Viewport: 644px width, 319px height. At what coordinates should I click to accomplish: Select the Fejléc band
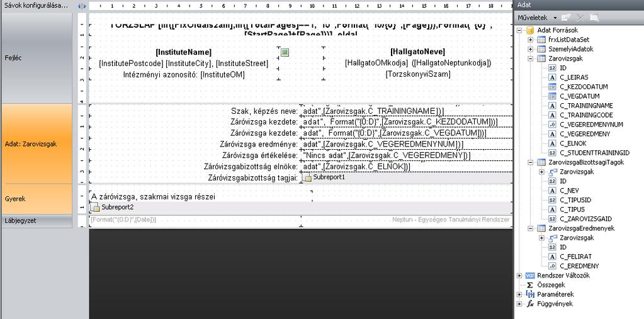pos(37,58)
